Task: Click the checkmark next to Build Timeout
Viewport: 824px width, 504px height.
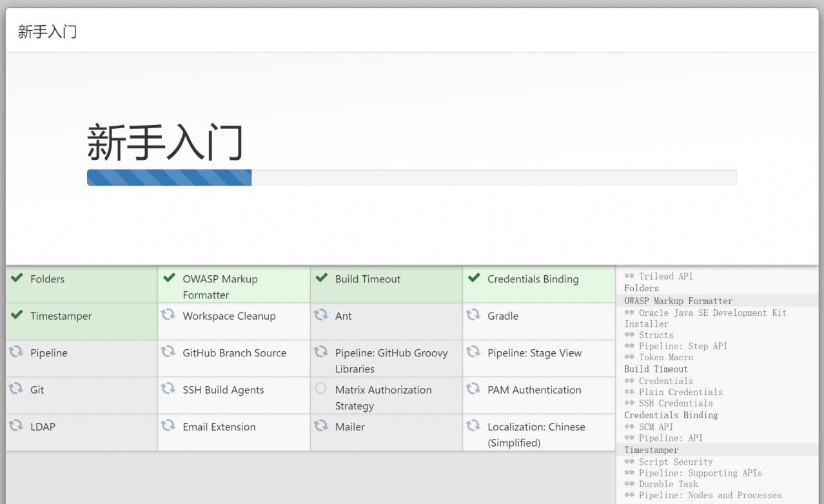Action: tap(321, 278)
